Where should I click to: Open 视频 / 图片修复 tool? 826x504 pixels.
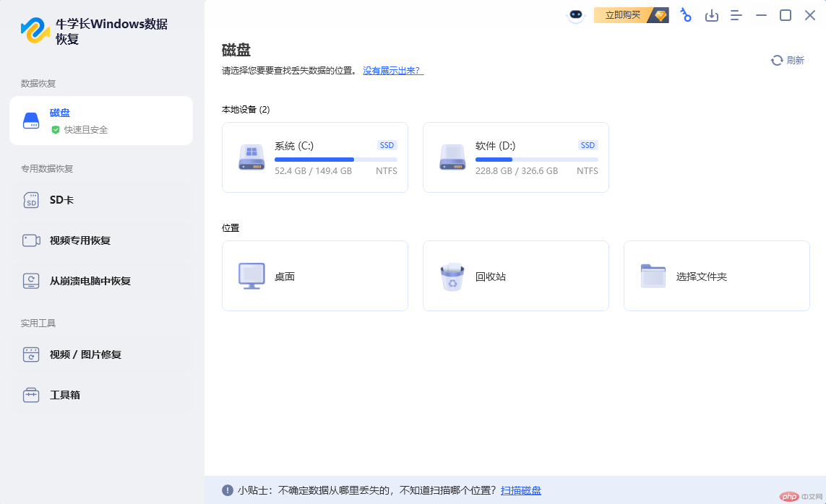pyautogui.click(x=101, y=355)
